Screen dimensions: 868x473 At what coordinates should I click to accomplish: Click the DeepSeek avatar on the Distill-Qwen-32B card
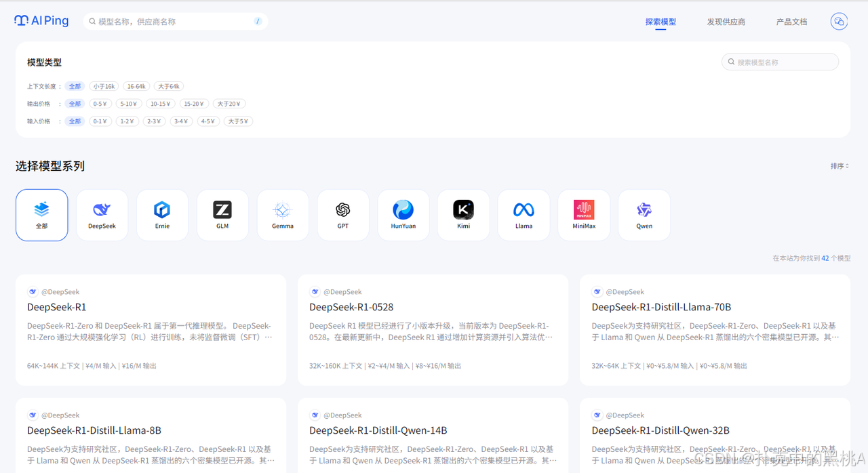(x=597, y=415)
